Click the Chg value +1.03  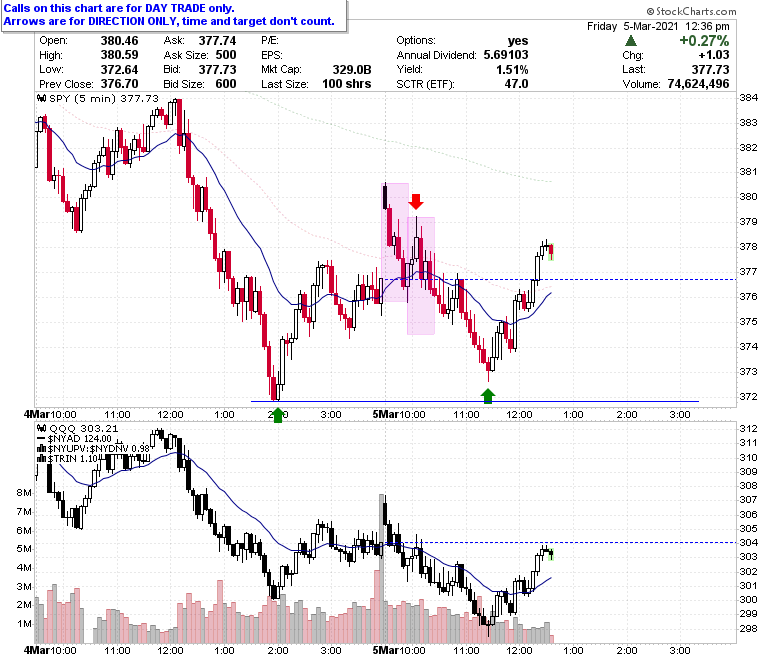click(x=714, y=55)
